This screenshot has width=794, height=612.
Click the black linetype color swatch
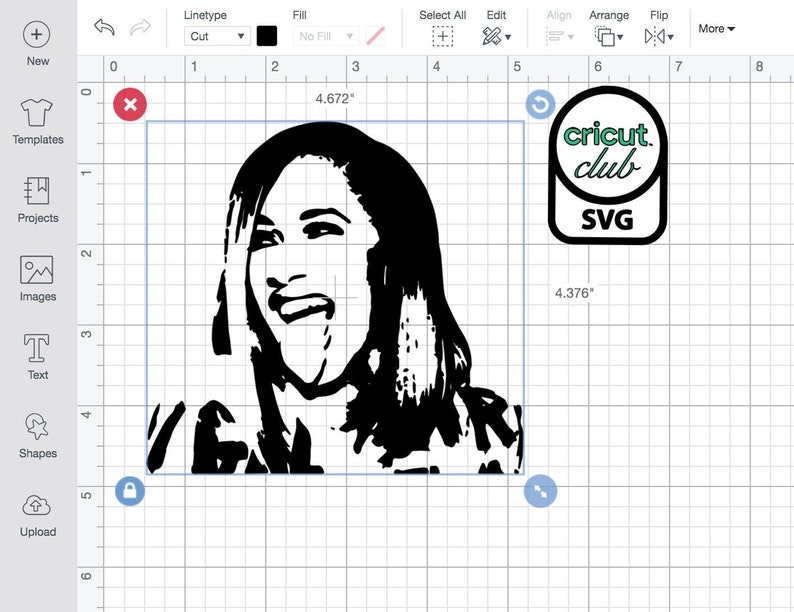click(267, 36)
